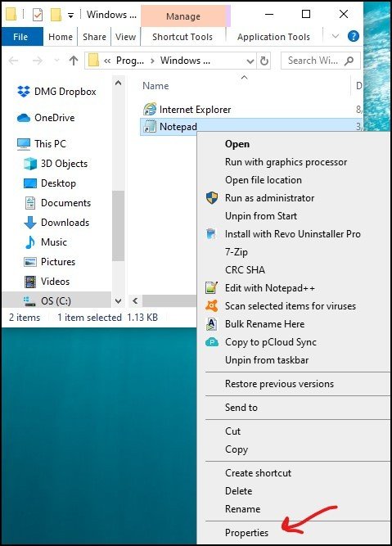Click the pCloud Sync cloud icon
392x546 pixels.
click(212, 342)
